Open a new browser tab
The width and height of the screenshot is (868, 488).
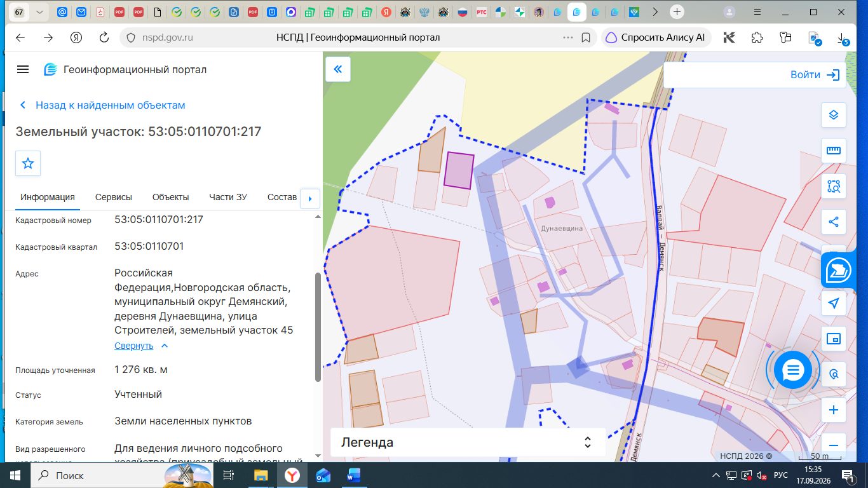[677, 12]
